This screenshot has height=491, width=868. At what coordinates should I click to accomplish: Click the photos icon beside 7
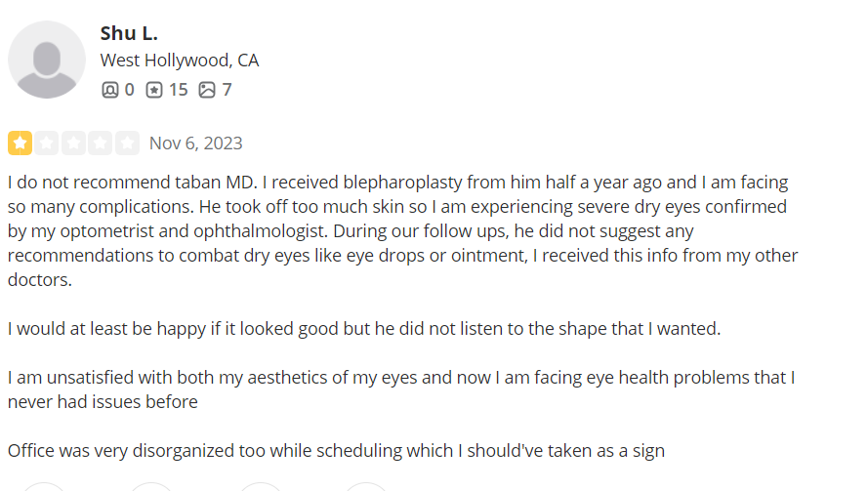[x=207, y=90]
